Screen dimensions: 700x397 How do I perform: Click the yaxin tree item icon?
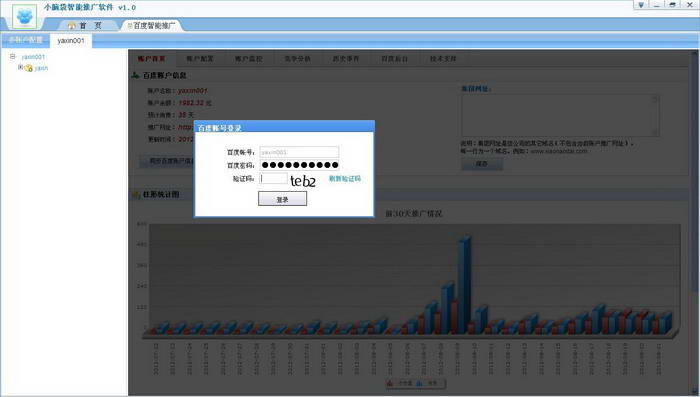pos(29,68)
